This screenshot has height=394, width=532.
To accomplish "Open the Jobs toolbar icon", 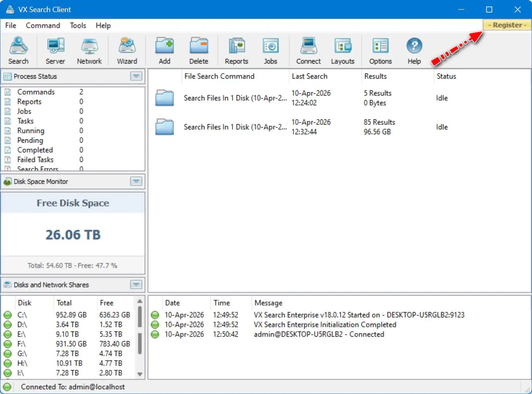I will point(270,50).
